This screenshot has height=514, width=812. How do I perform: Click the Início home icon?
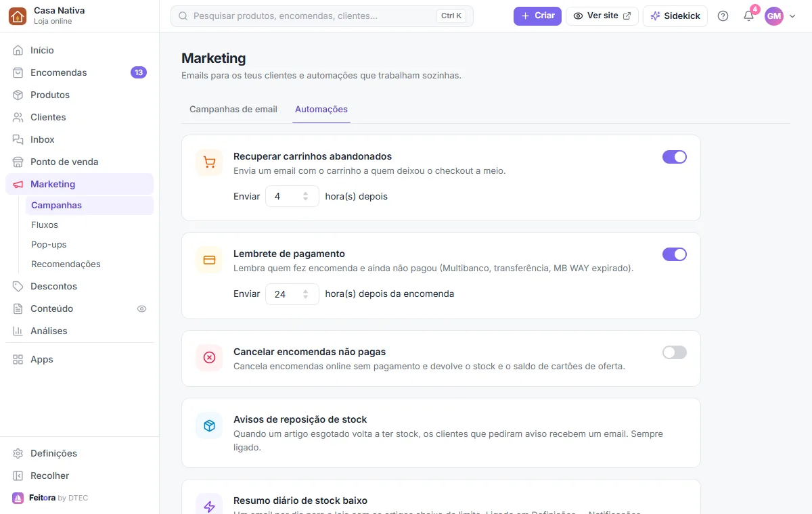click(18, 50)
